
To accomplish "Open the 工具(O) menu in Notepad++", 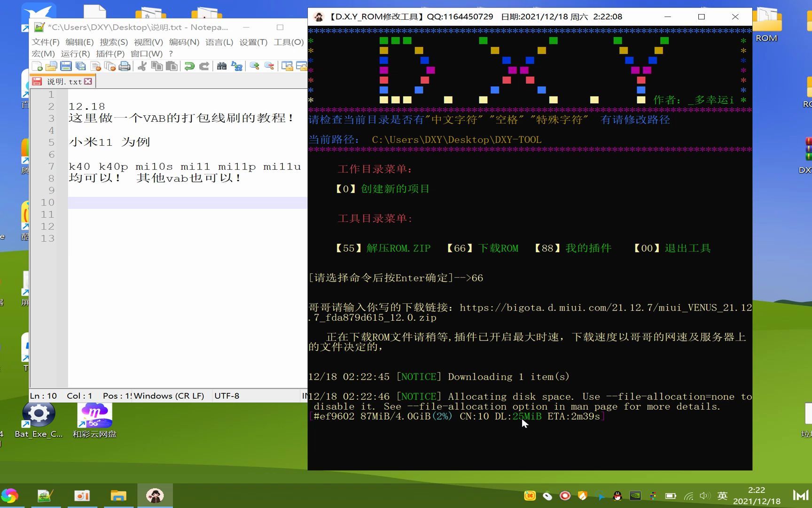I will pos(289,42).
